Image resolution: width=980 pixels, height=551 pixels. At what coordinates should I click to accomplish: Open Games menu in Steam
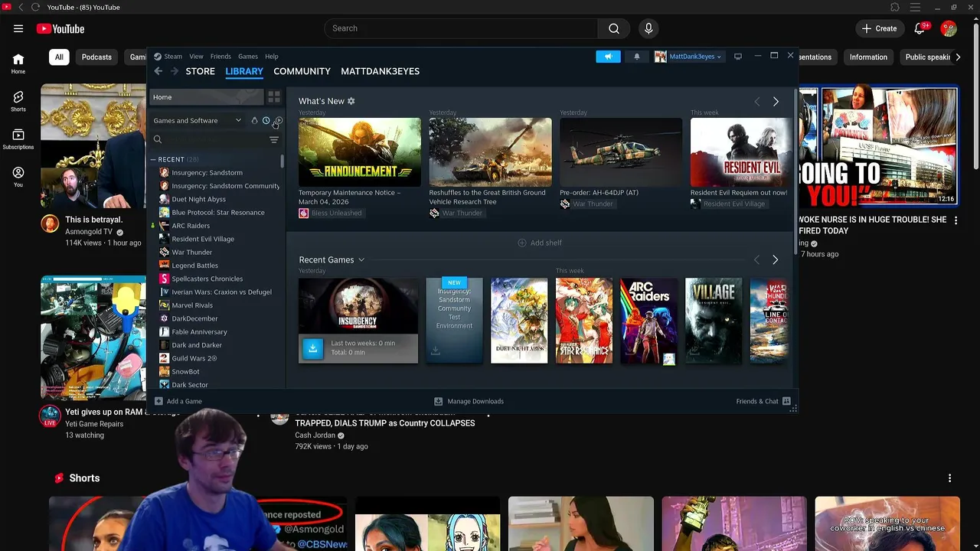[248, 57]
